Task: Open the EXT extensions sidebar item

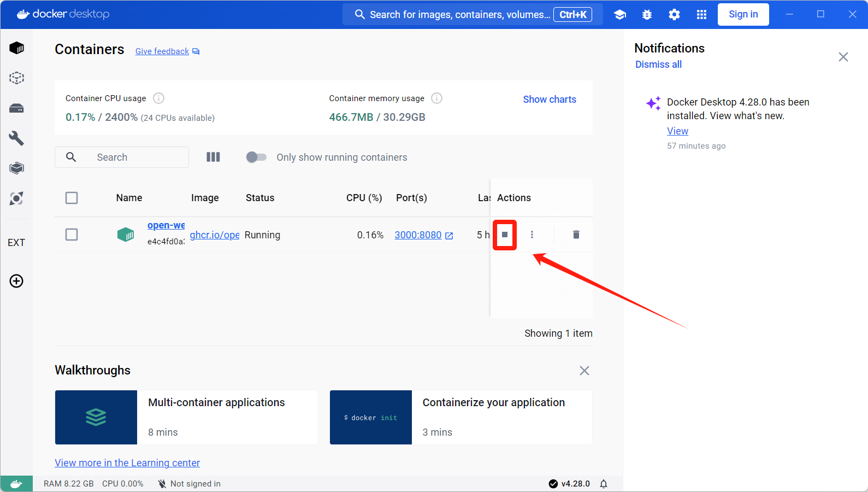Action: coord(16,243)
